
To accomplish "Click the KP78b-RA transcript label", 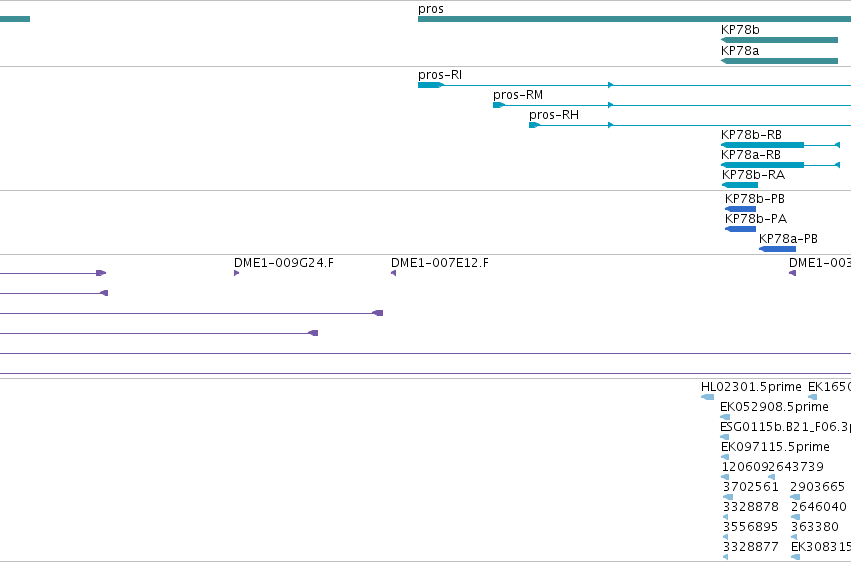I will [753, 175].
